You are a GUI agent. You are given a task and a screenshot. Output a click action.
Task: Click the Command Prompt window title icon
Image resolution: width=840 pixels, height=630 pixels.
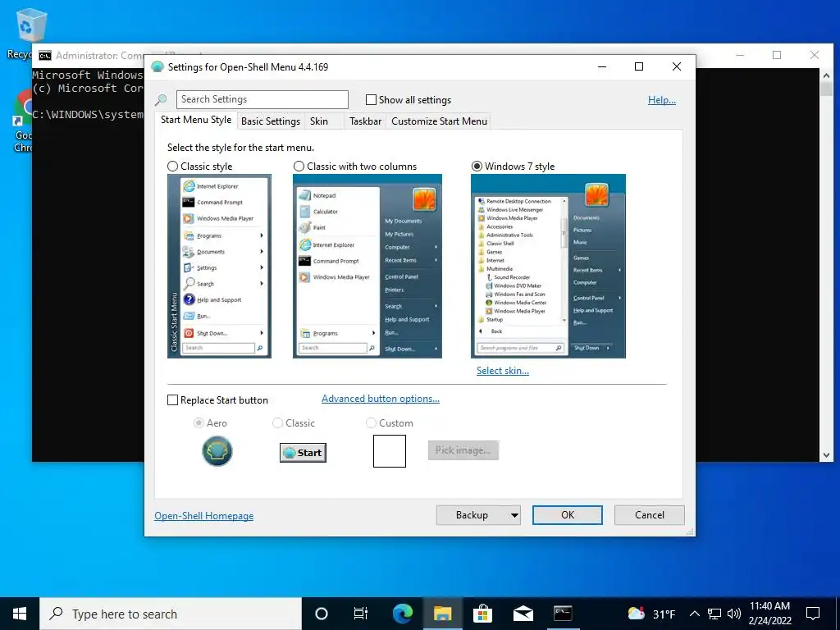pos(45,56)
